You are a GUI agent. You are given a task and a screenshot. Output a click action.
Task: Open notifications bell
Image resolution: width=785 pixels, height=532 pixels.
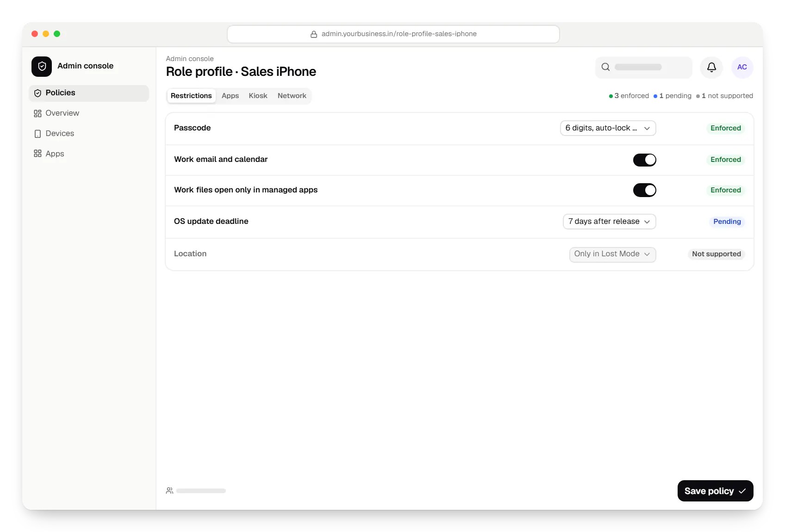tap(711, 68)
